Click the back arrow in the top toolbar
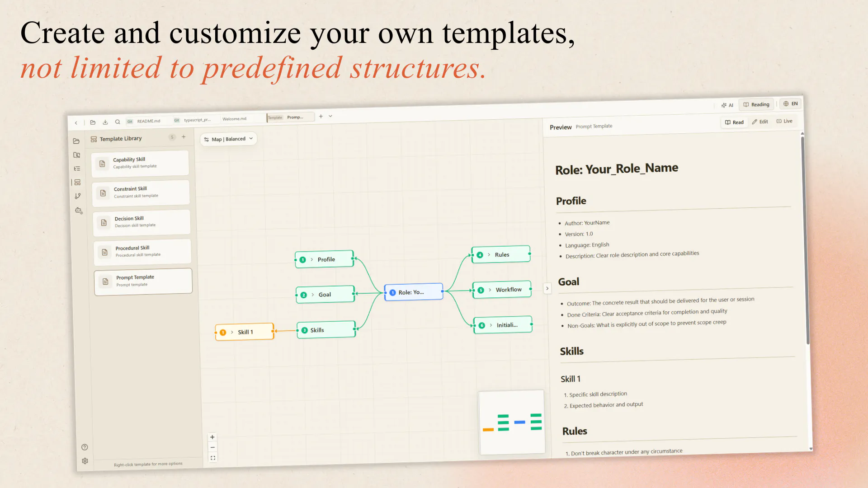The image size is (868, 488). click(x=76, y=122)
